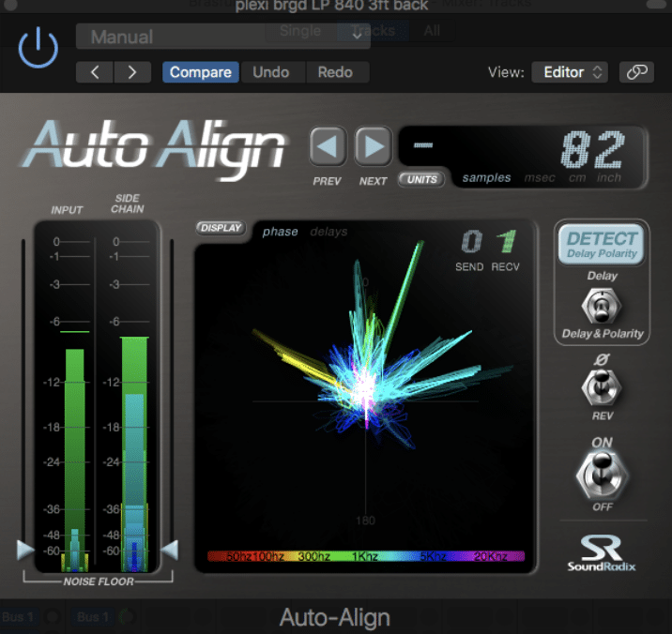Click the NEXT delay arrow button
Screen dimensions: 672x634
pos(374,146)
